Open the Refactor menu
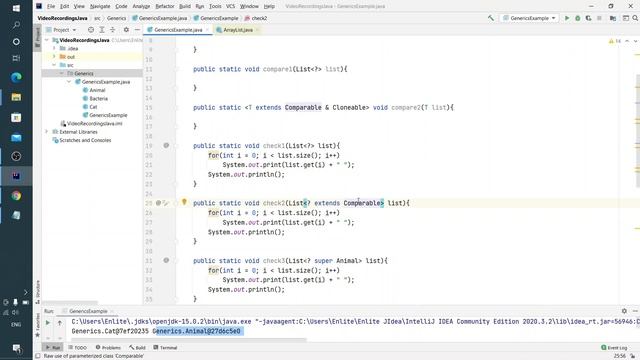The height and width of the screenshot is (360, 640). tap(164, 6)
